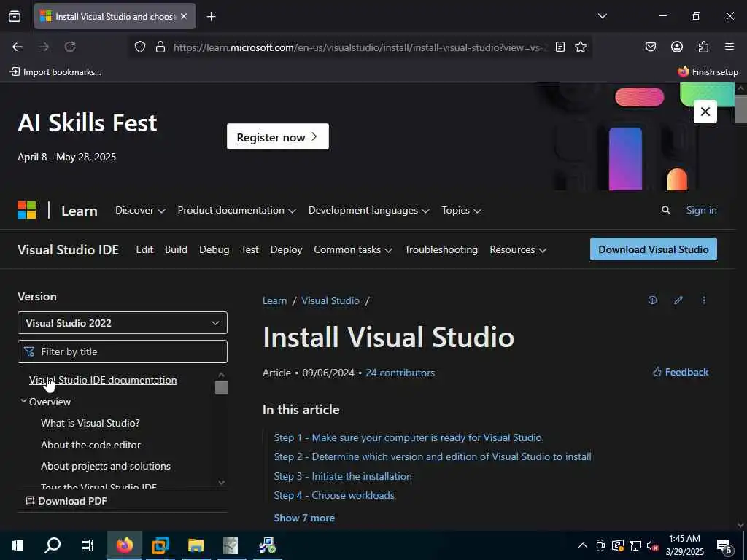Open the Edit nav item
Viewport: 747px width, 560px height.
tap(144, 250)
